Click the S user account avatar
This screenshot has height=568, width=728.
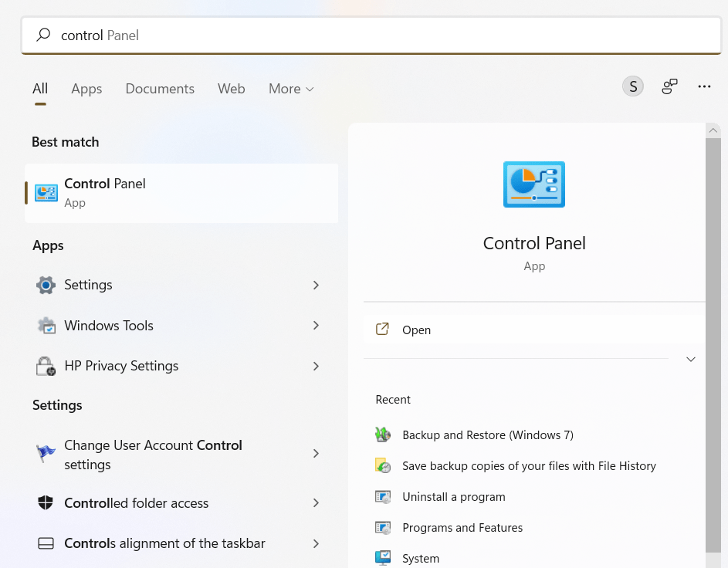[x=633, y=86]
